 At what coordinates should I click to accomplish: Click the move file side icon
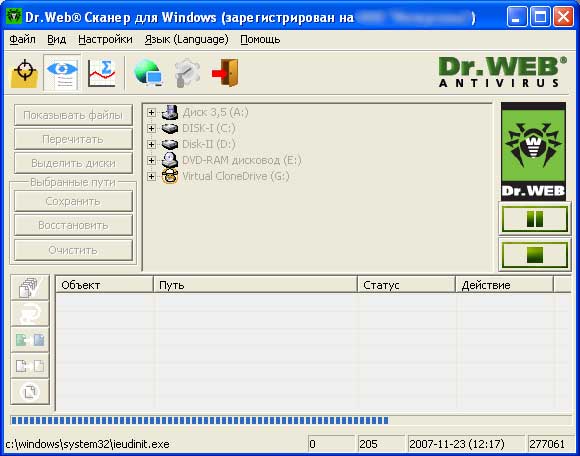[30, 366]
